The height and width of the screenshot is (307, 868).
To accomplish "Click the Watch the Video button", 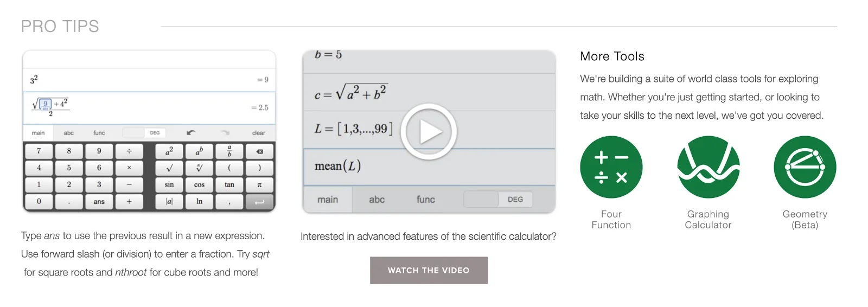I will [429, 270].
